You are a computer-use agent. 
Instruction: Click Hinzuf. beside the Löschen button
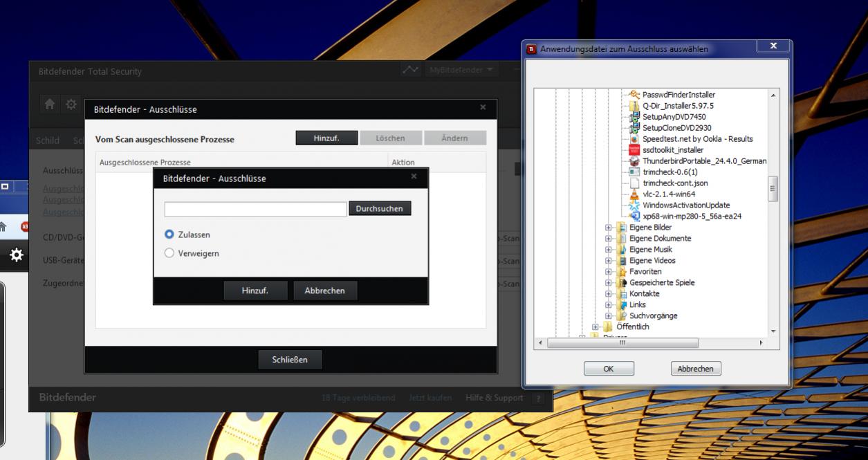327,138
